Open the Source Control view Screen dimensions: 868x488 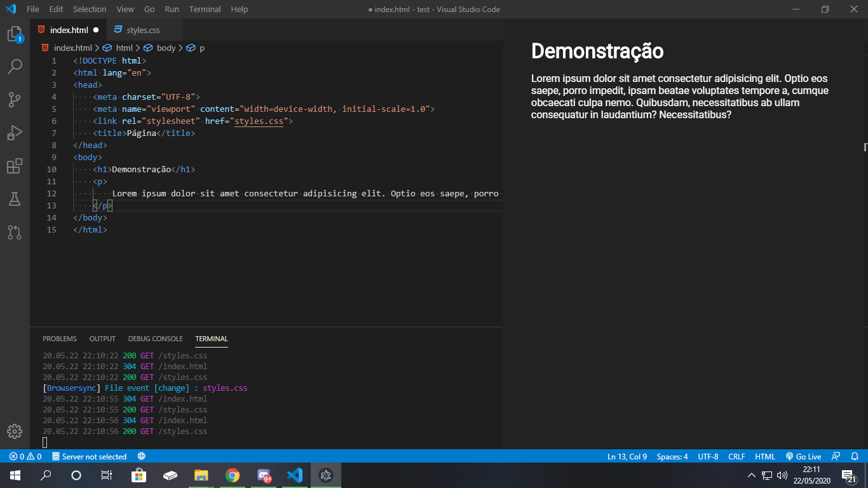[15, 99]
